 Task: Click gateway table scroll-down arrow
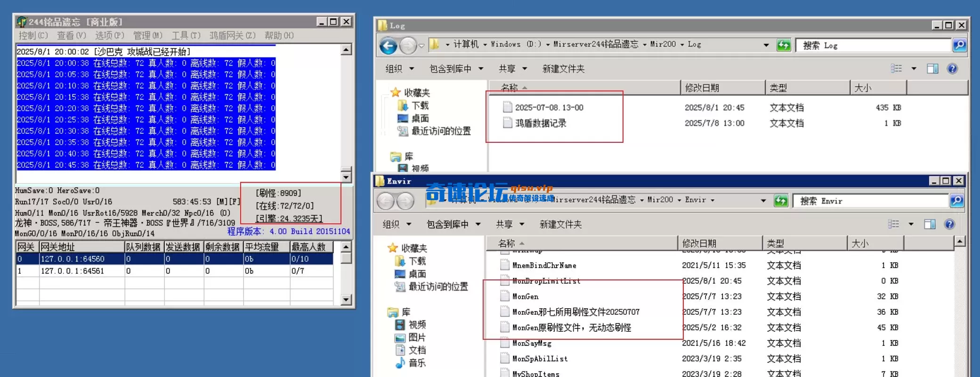(x=346, y=299)
